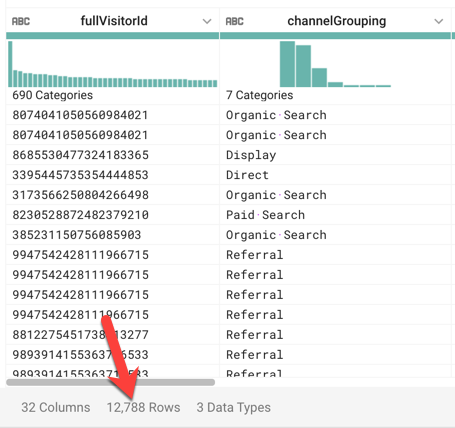
Task: Select the Display cell in channelGrouping
Action: point(335,155)
